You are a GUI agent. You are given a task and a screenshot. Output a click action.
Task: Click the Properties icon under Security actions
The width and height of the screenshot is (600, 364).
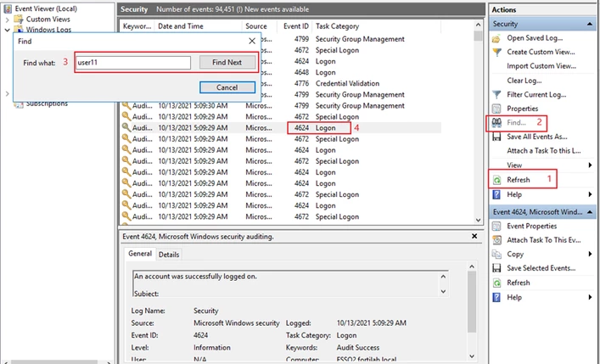(496, 109)
